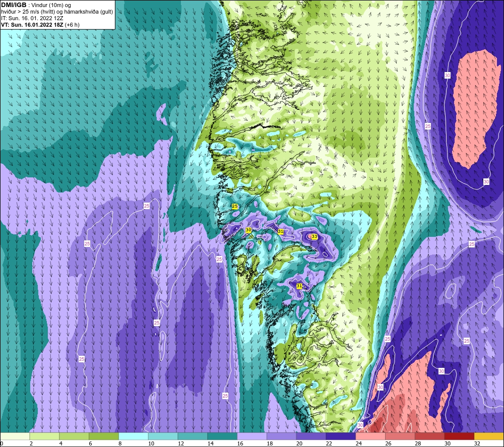The height and width of the screenshot is (447, 504).
Task: Click the legend scale tick label 32
Action: coord(477,443)
